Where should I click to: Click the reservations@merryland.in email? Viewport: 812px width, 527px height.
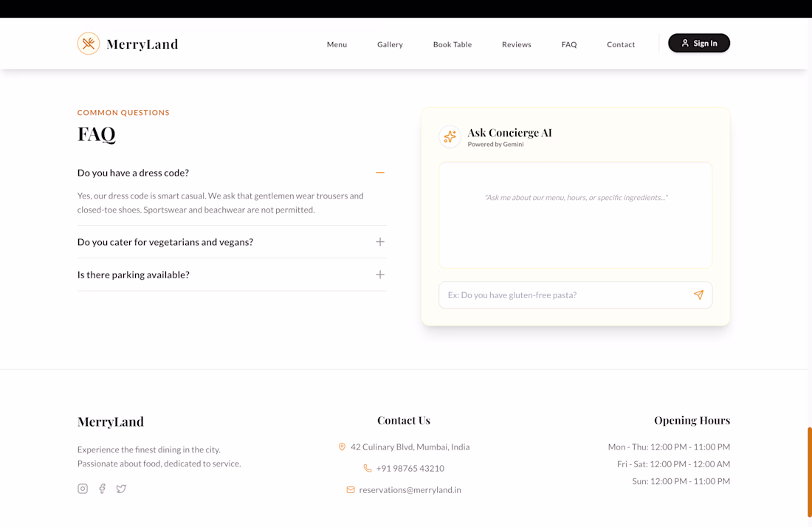pyautogui.click(x=410, y=490)
